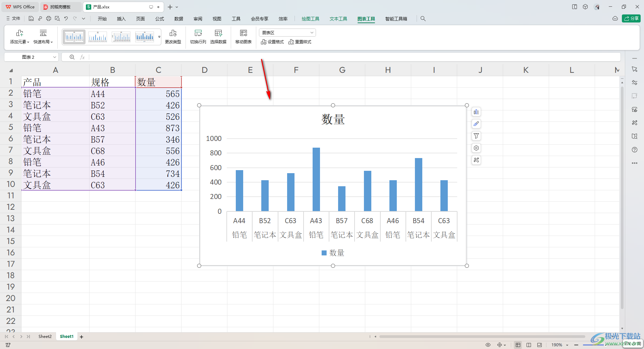Open Chart Elements button beside chart
The width and height of the screenshot is (644, 349).
click(x=476, y=112)
